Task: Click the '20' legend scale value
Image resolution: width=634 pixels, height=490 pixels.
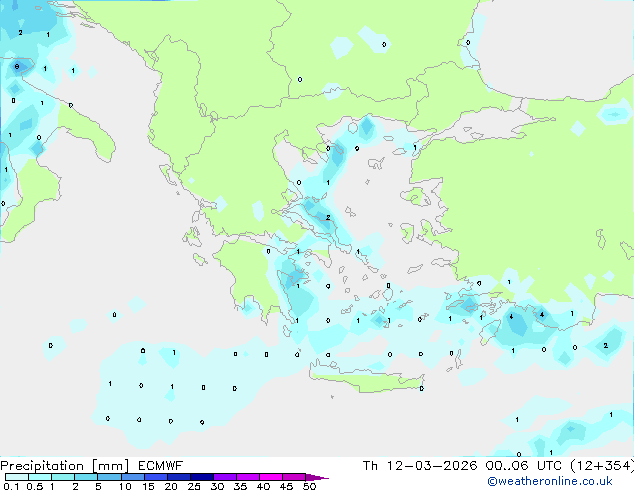Action: (171, 486)
